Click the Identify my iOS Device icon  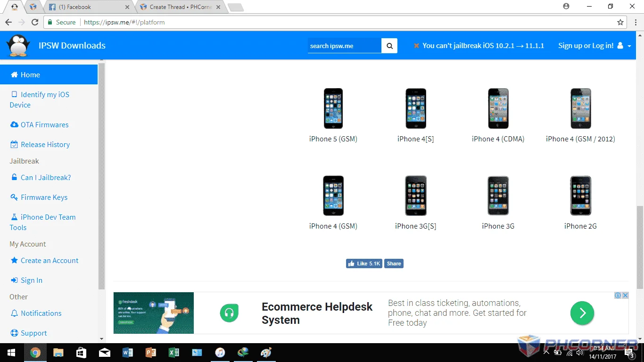pos(14,94)
